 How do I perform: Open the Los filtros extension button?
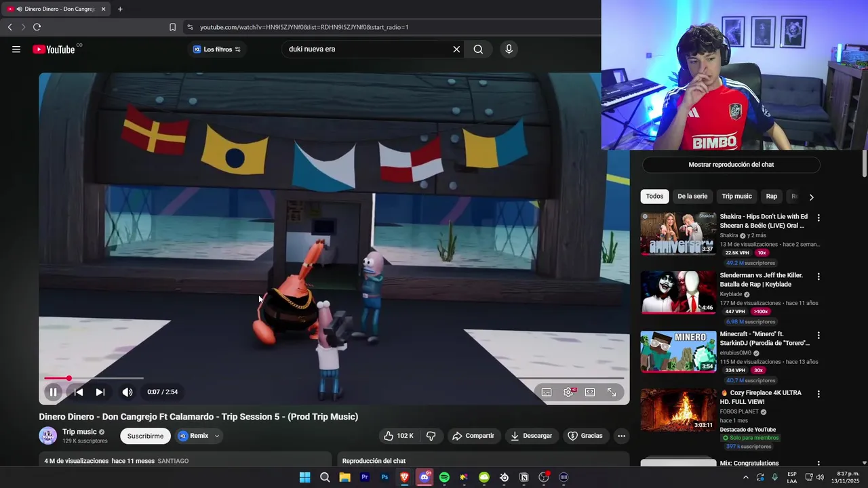click(x=217, y=49)
